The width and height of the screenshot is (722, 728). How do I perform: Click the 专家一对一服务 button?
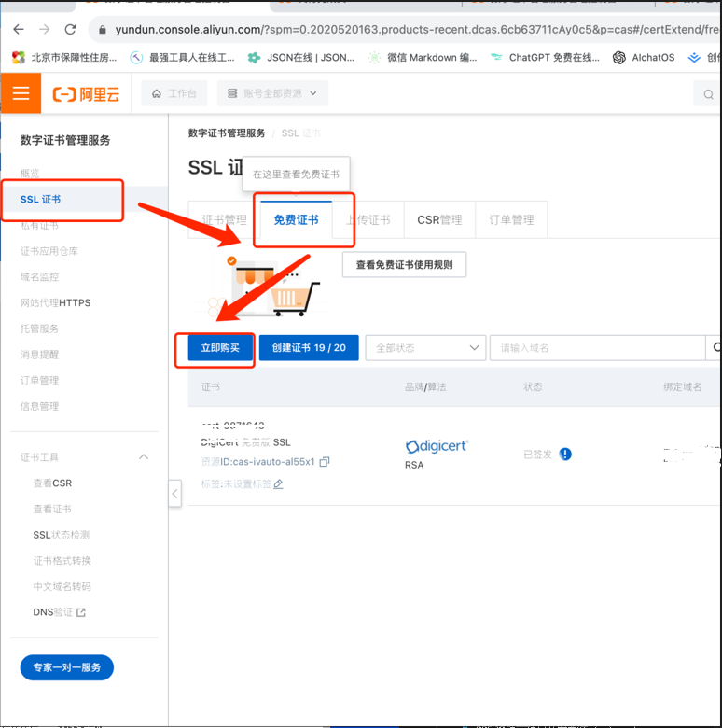pos(67,667)
